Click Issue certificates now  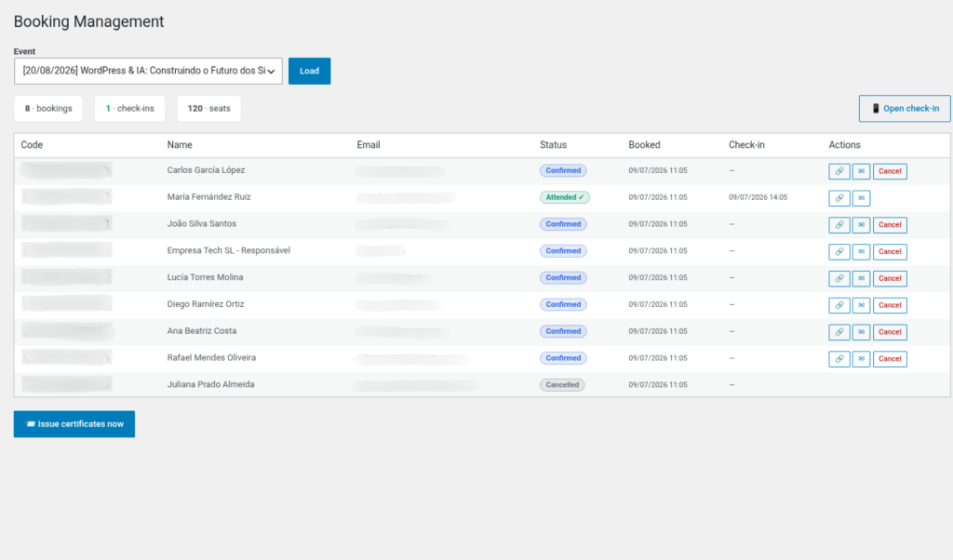coord(74,424)
